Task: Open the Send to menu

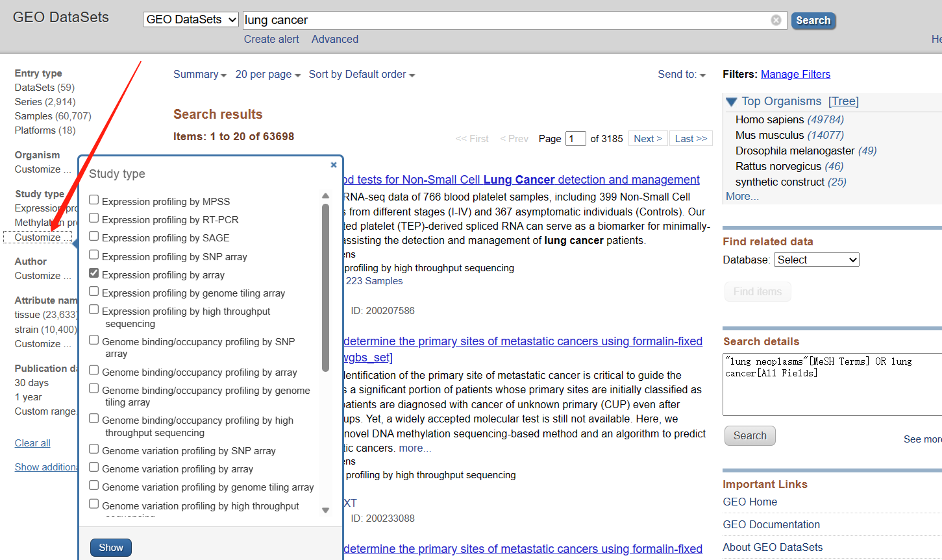Action: (681, 75)
